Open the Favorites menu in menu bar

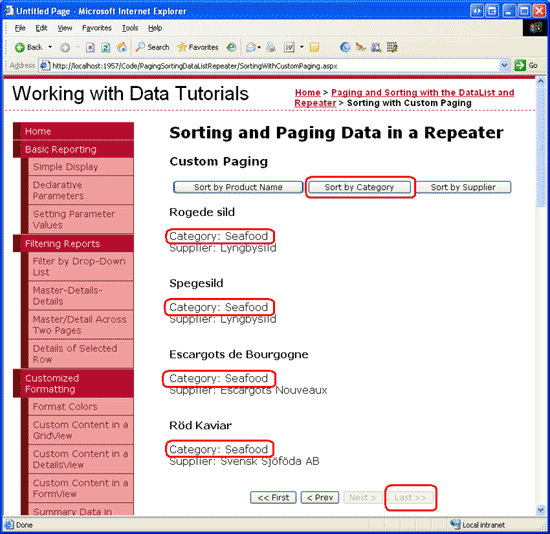coord(97,28)
